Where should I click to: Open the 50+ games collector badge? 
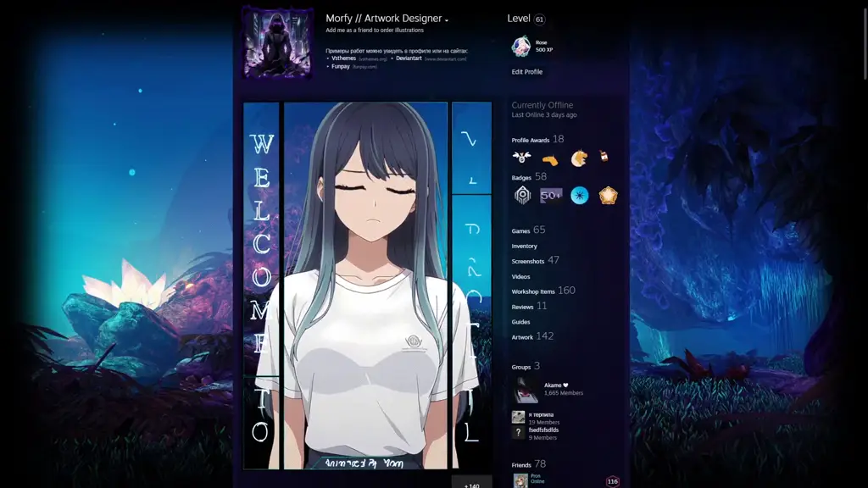[x=550, y=195]
